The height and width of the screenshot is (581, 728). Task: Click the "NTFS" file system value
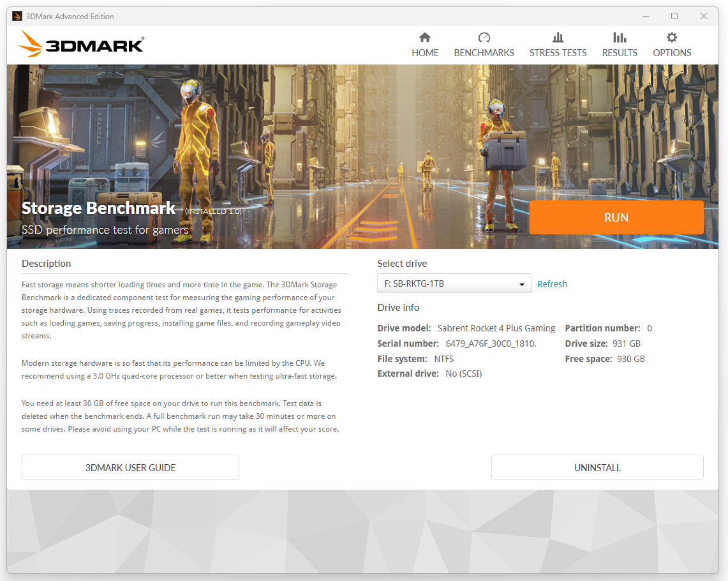tap(444, 359)
